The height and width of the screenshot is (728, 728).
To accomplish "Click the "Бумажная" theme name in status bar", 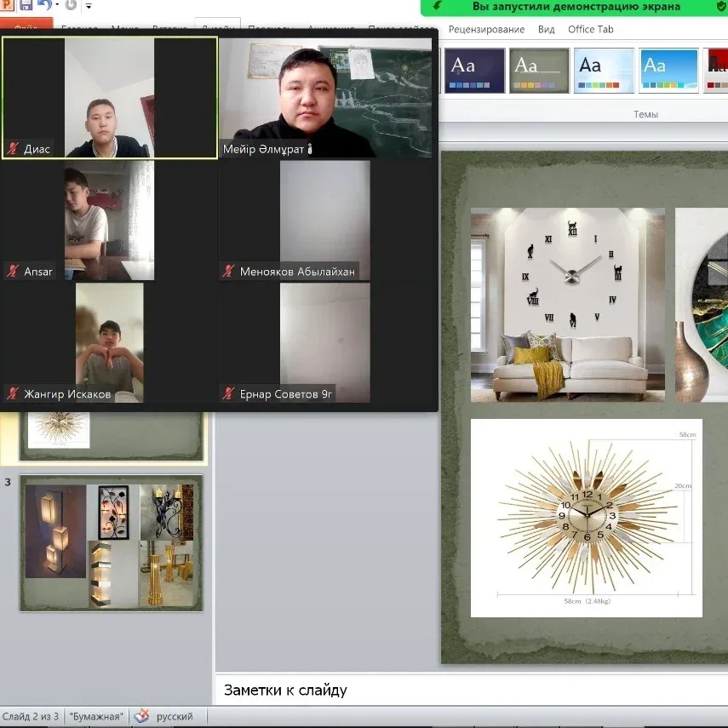I will 96,716.
